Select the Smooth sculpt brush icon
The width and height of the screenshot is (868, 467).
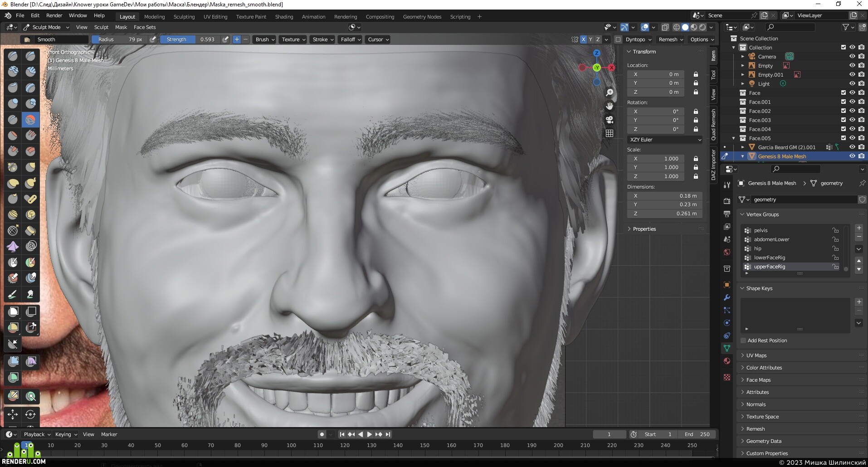click(30, 120)
